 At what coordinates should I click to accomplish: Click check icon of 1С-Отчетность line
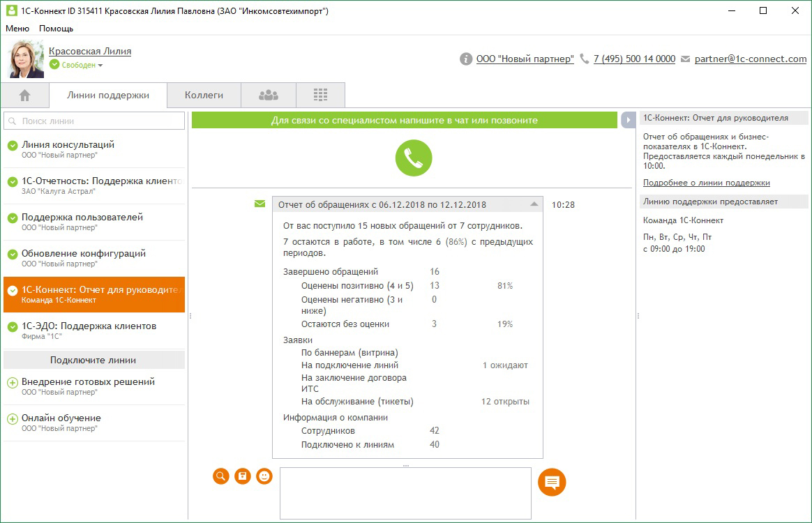[13, 182]
